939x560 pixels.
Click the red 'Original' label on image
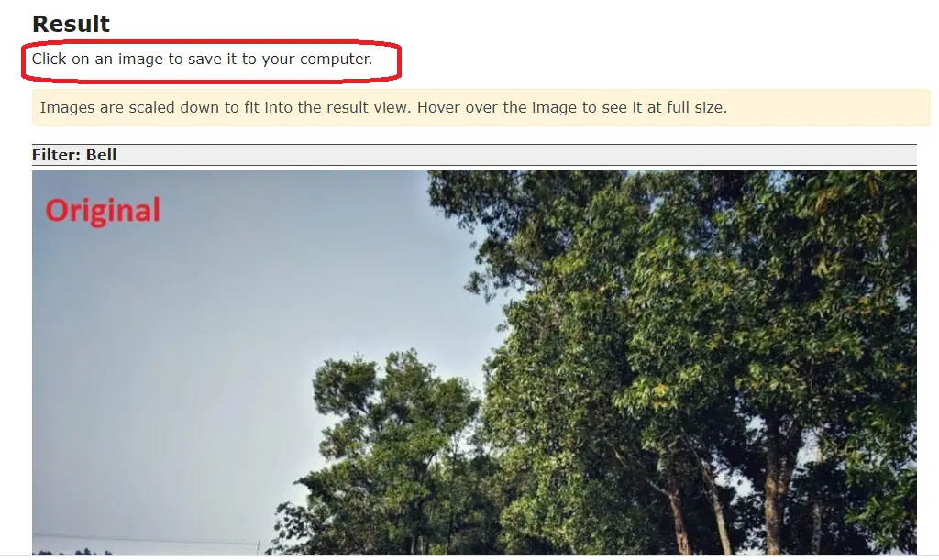coord(103,211)
